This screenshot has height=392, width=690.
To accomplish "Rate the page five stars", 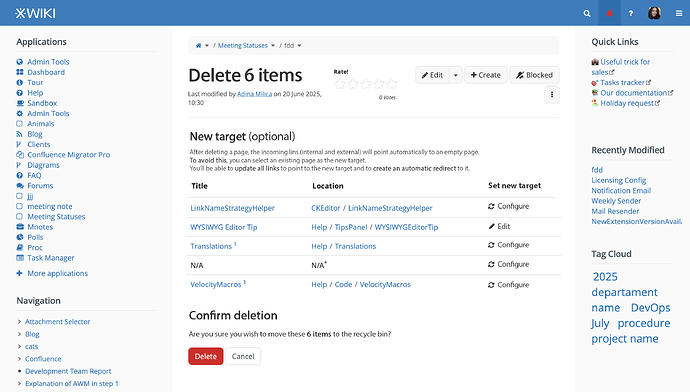I will (x=392, y=84).
